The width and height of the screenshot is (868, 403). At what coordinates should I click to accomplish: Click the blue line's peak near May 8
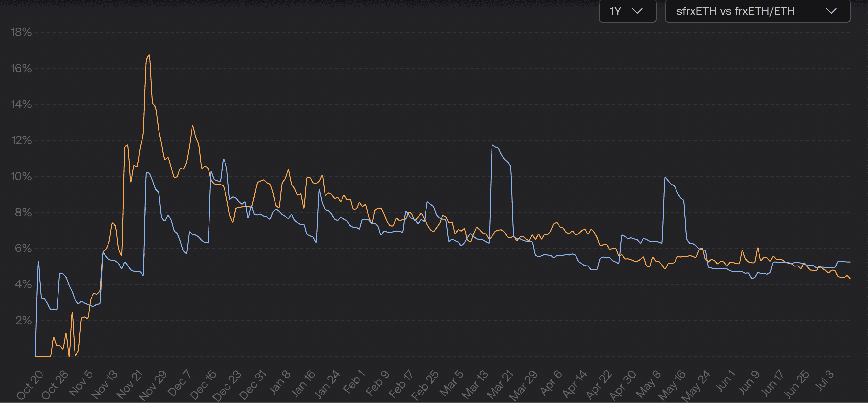point(665,177)
